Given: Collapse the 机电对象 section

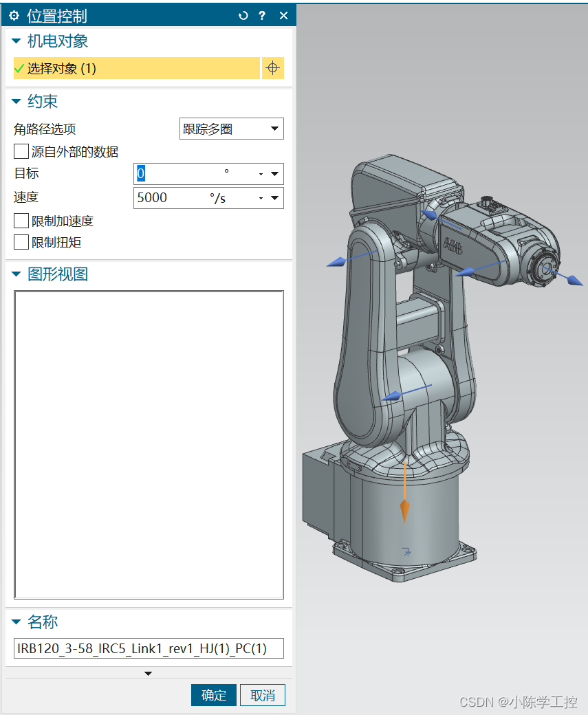Looking at the screenshot, I should point(15,41).
